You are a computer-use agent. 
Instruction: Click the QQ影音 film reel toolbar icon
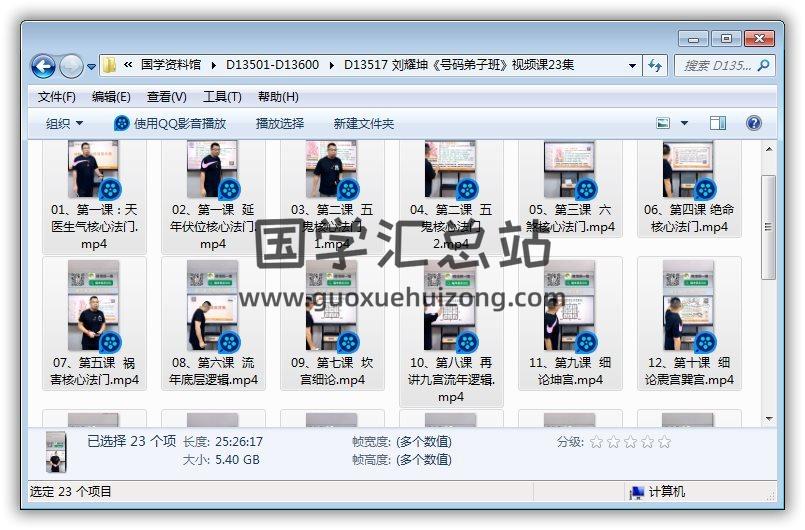pos(122,123)
